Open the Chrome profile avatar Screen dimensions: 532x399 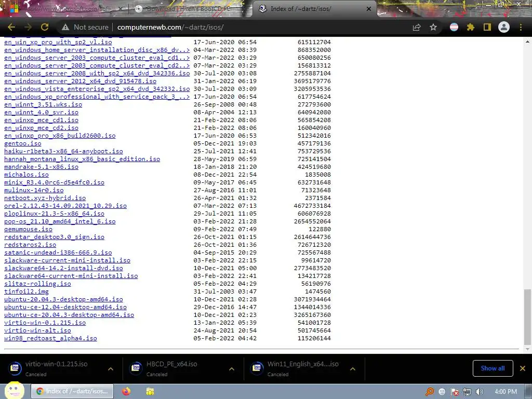tap(504, 27)
